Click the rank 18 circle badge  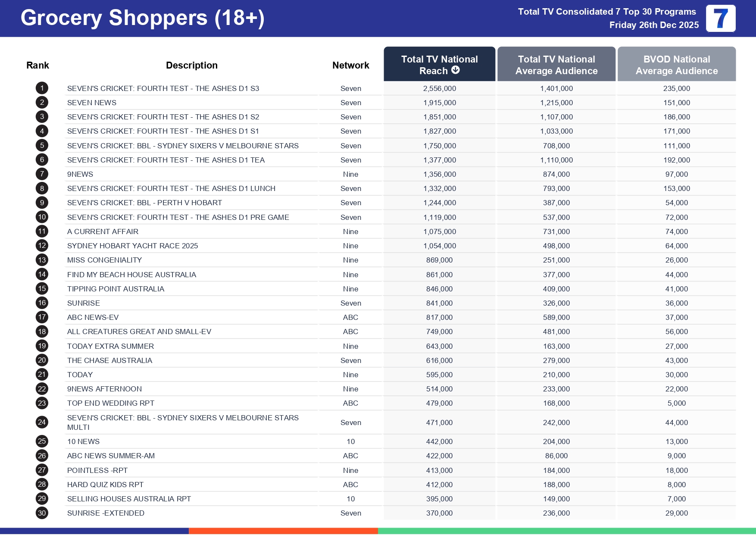click(x=42, y=332)
